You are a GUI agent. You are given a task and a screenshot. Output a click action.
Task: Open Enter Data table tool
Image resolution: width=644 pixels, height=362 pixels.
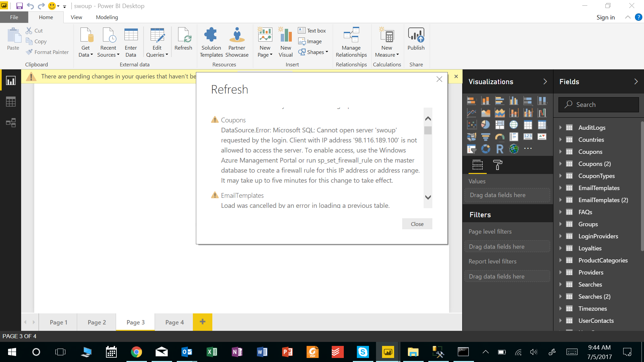131,43
